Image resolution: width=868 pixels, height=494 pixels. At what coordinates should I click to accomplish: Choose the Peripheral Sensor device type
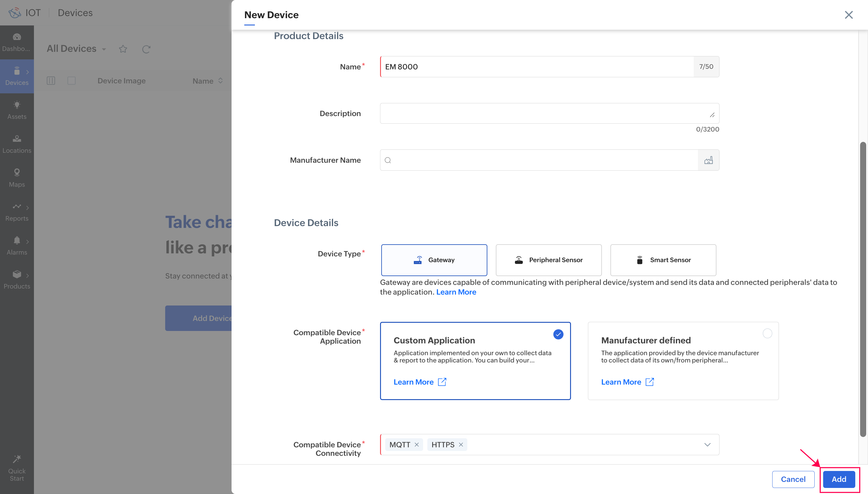[548, 260]
